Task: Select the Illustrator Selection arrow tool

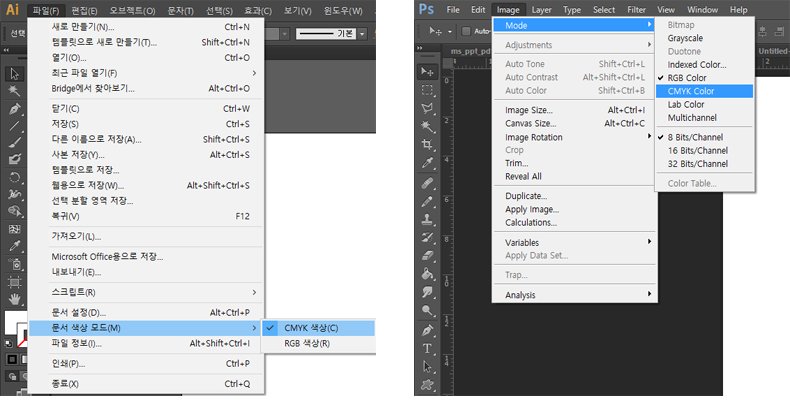Action: click(x=14, y=75)
